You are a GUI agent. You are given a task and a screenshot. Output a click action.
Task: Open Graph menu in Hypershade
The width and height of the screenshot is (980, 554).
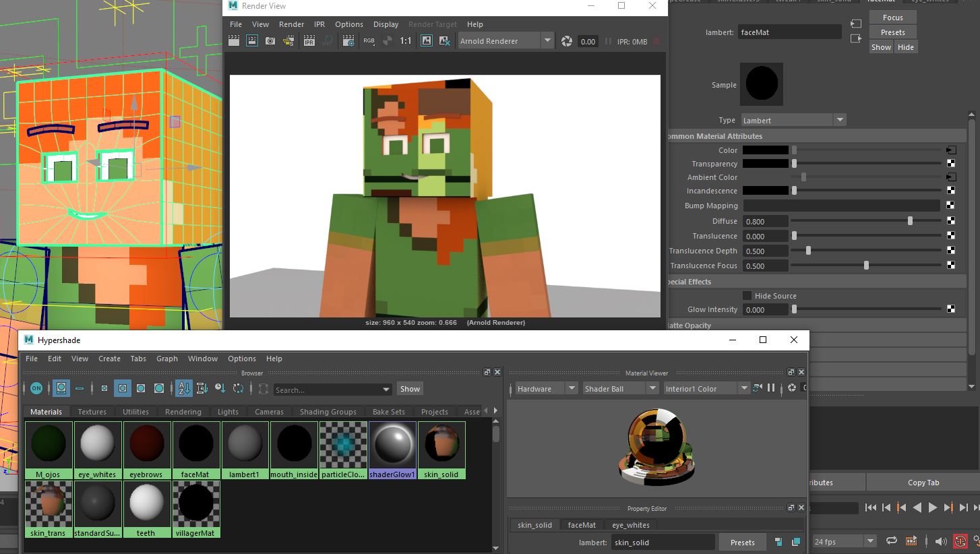point(167,359)
